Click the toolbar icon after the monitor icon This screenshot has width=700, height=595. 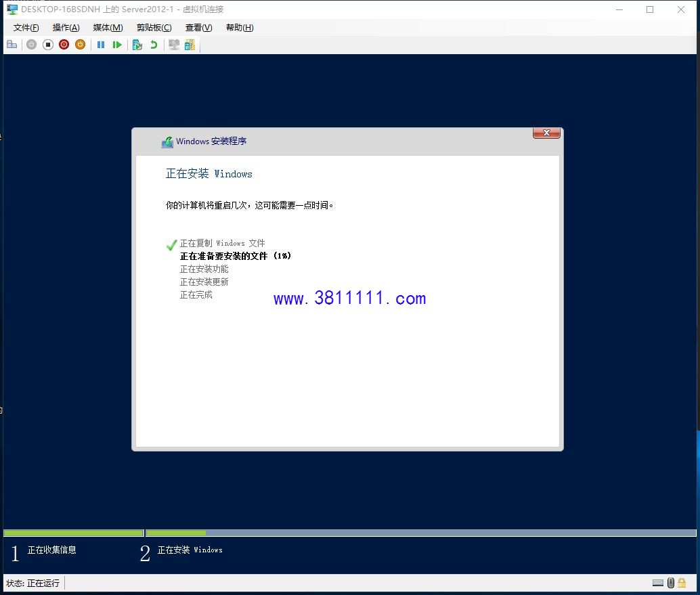click(190, 45)
